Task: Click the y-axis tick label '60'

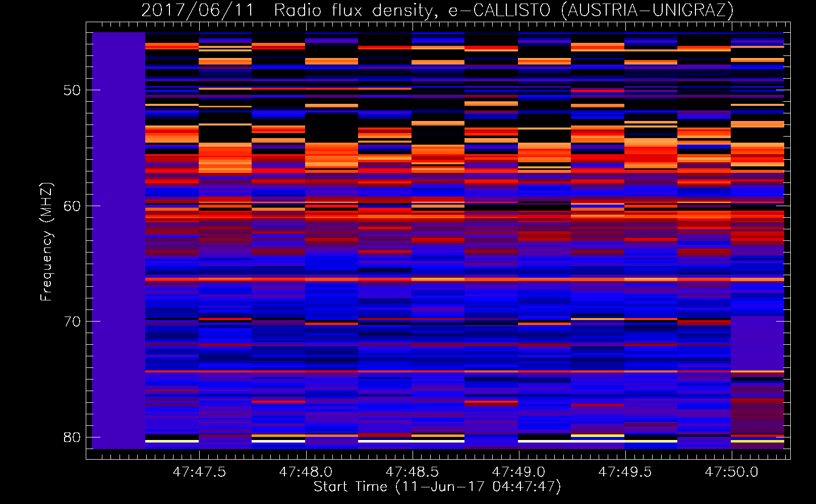Action: click(x=72, y=206)
